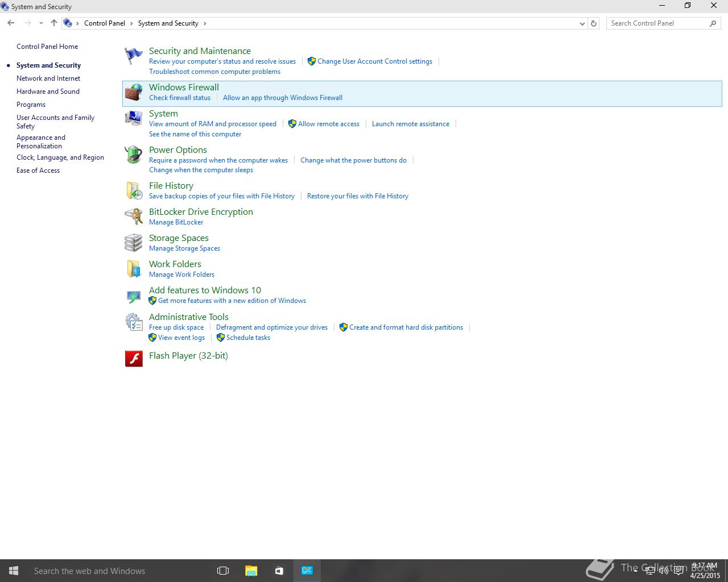
Task: Click Defragment and optimize your drives
Action: tap(272, 327)
